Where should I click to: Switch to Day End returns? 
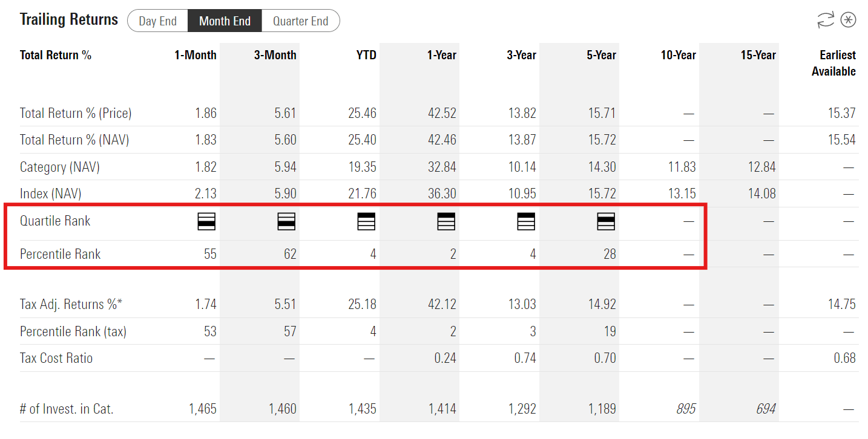pyautogui.click(x=158, y=21)
